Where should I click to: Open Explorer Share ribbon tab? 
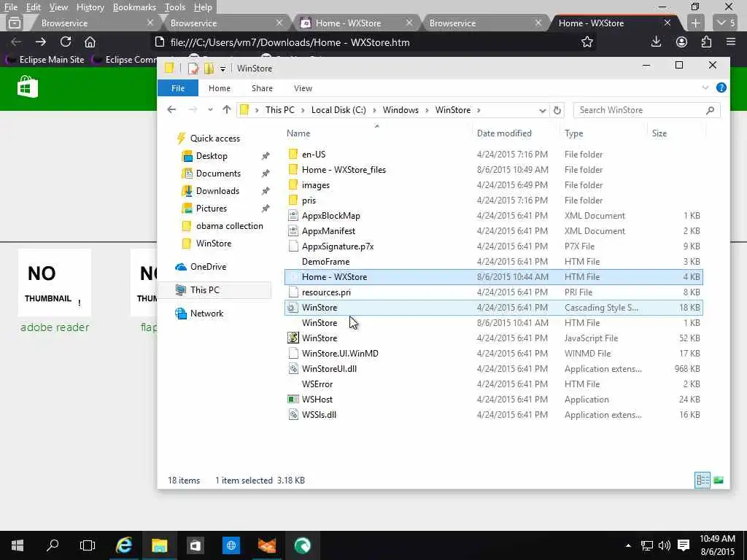pyautogui.click(x=262, y=88)
